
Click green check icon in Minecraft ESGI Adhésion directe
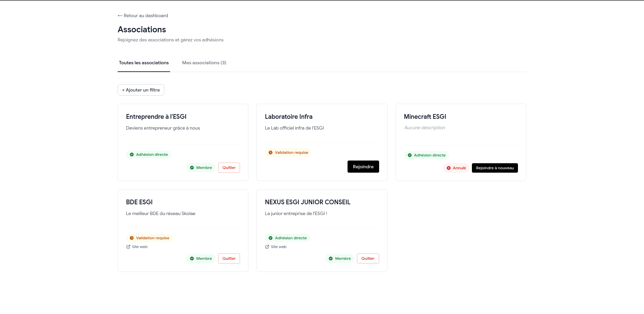tap(410, 155)
